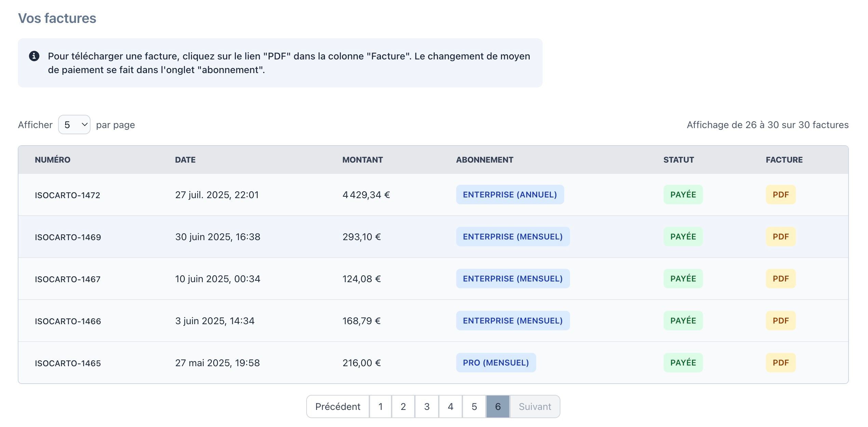Select the ENTERPRISE (ANNUEL) subscription badge
This screenshot has width=868, height=427.
click(510, 194)
